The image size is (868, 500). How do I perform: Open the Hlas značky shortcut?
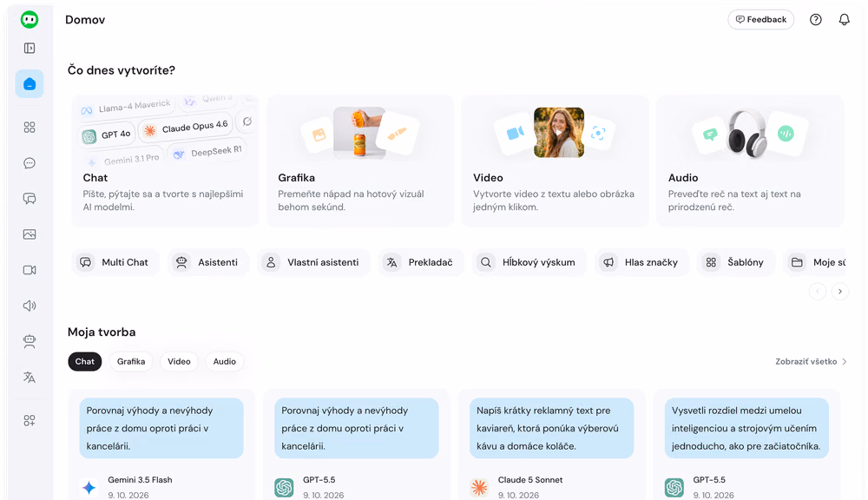coord(641,262)
